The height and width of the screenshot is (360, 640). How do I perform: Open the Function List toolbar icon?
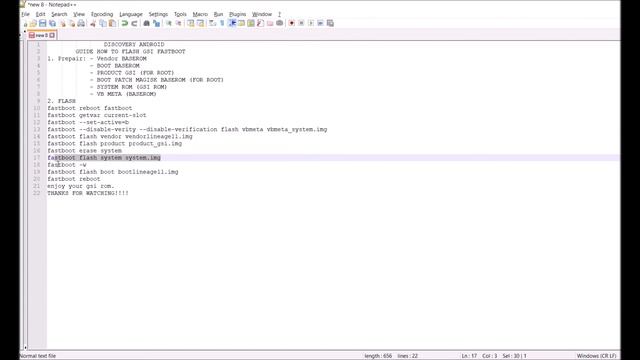tap(260, 23)
